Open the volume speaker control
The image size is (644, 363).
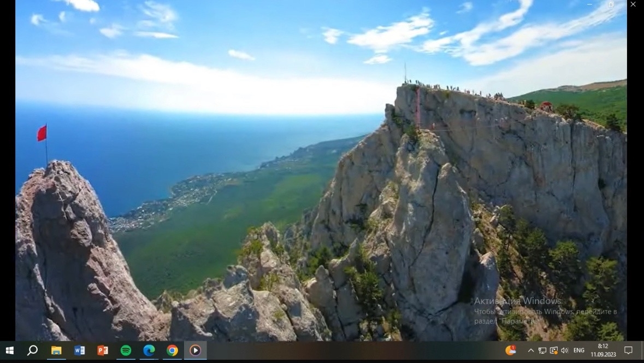click(x=564, y=350)
